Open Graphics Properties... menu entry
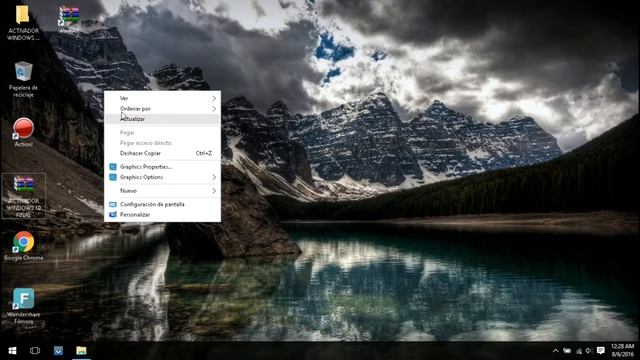The width and height of the screenshot is (640, 360). pyautogui.click(x=162, y=167)
